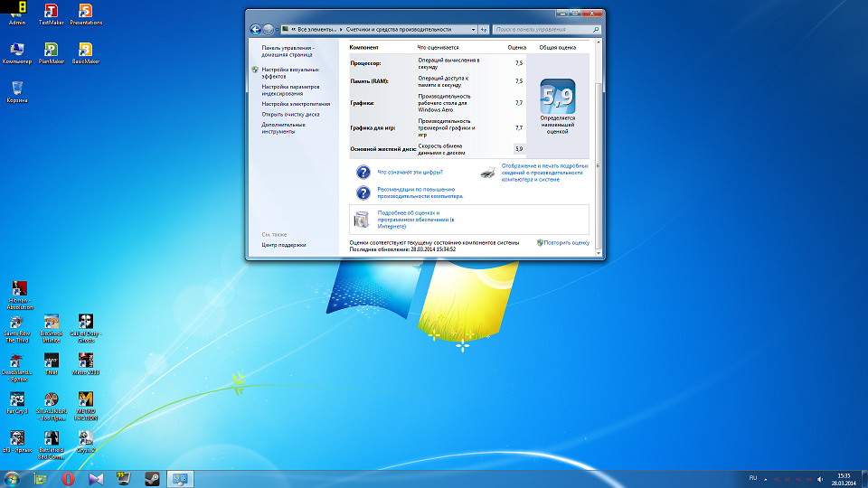Click 'Повторить оценку' to re-run assessment
Viewport: 868px width, 488px height.
[x=566, y=243]
